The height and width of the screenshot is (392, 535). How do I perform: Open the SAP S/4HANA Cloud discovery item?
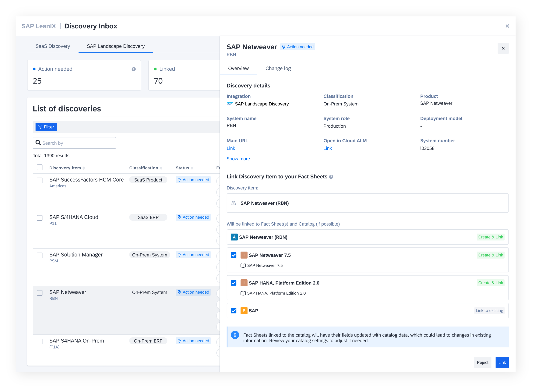[x=74, y=217]
